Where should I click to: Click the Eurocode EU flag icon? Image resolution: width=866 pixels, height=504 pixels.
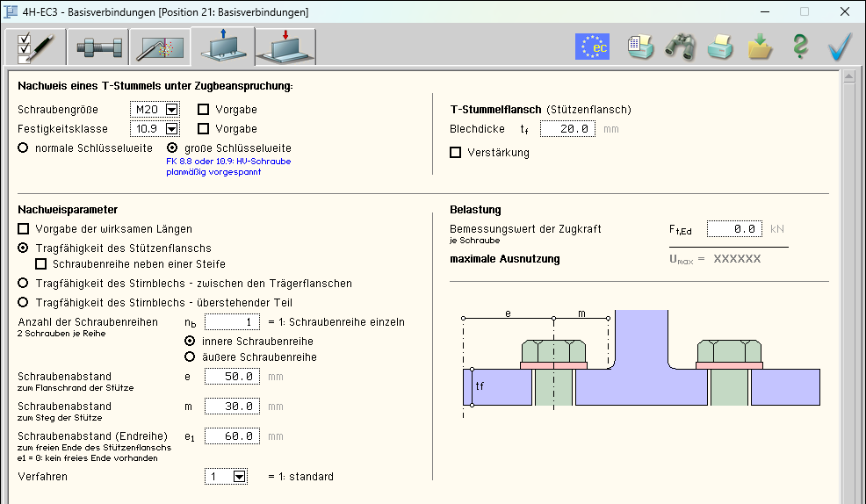[x=592, y=47]
